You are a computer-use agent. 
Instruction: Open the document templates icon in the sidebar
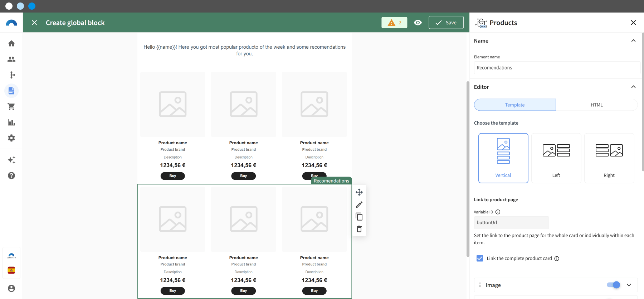(11, 91)
